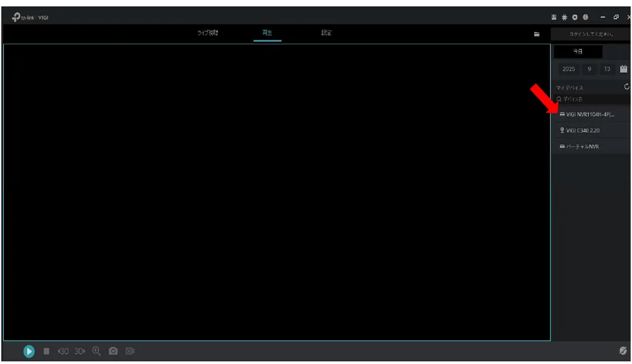Jump to today with the 今日 button
The image size is (632, 364).
pyautogui.click(x=578, y=52)
